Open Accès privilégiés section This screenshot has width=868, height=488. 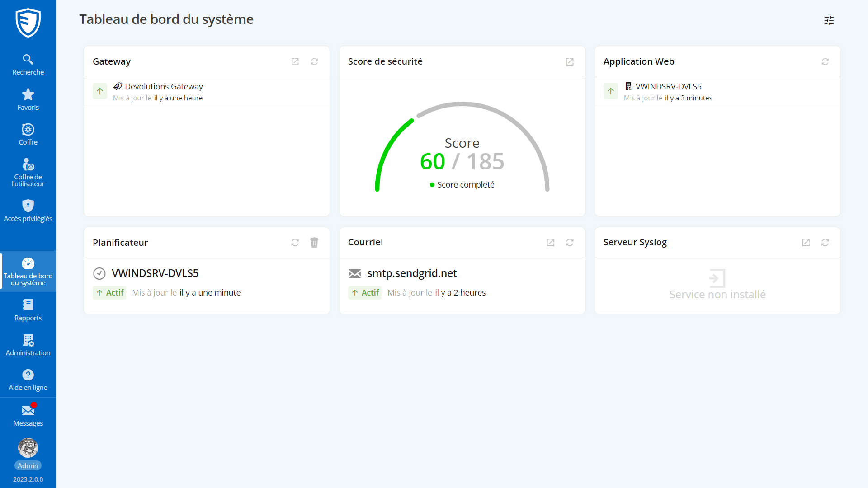28,211
